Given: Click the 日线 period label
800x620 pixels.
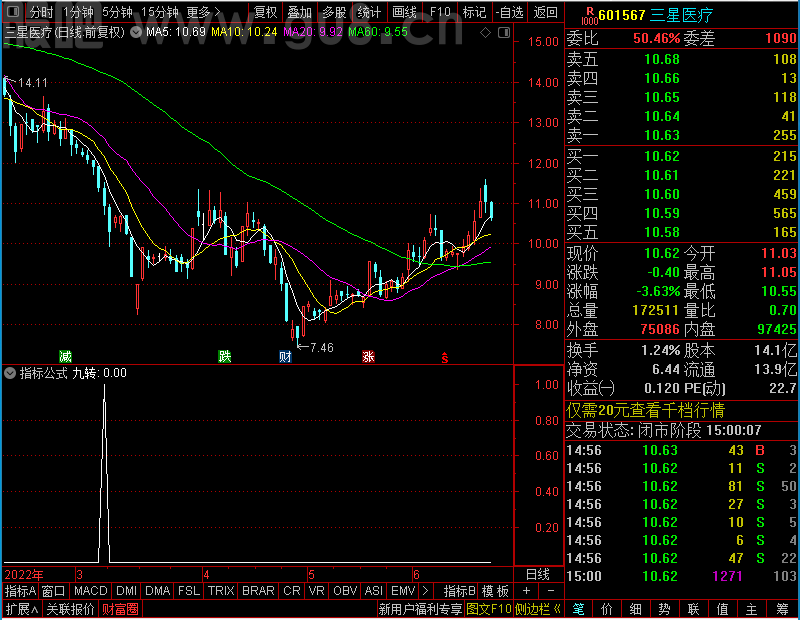Looking at the screenshot, I should (x=538, y=575).
